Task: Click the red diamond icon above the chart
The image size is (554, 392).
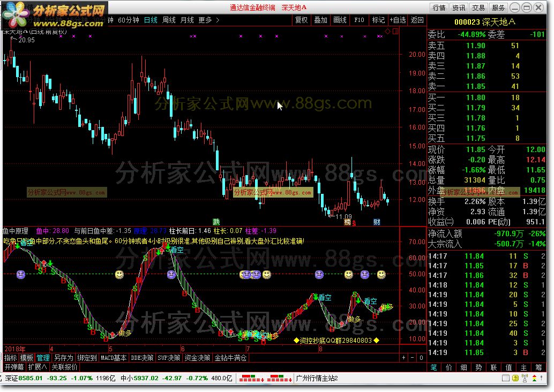Action: tap(387, 32)
